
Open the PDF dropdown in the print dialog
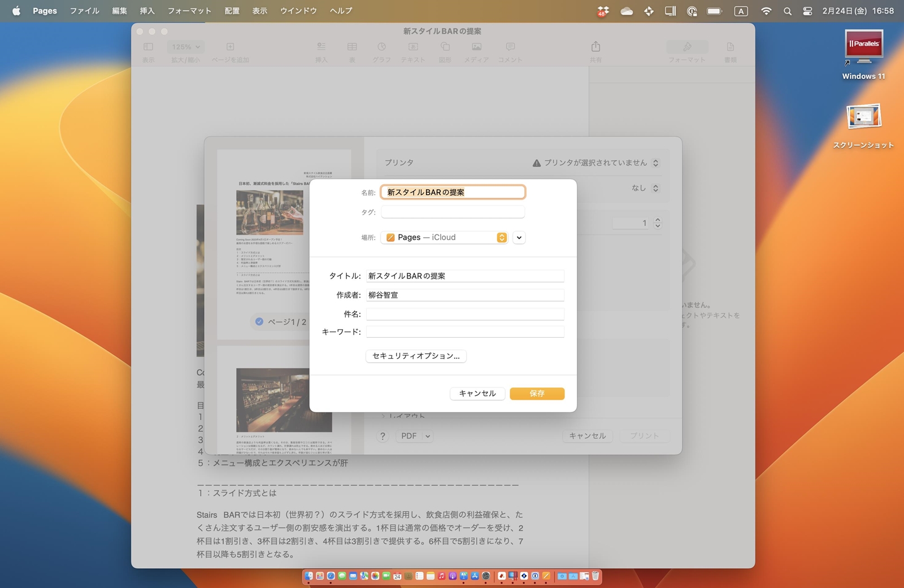[x=414, y=435]
